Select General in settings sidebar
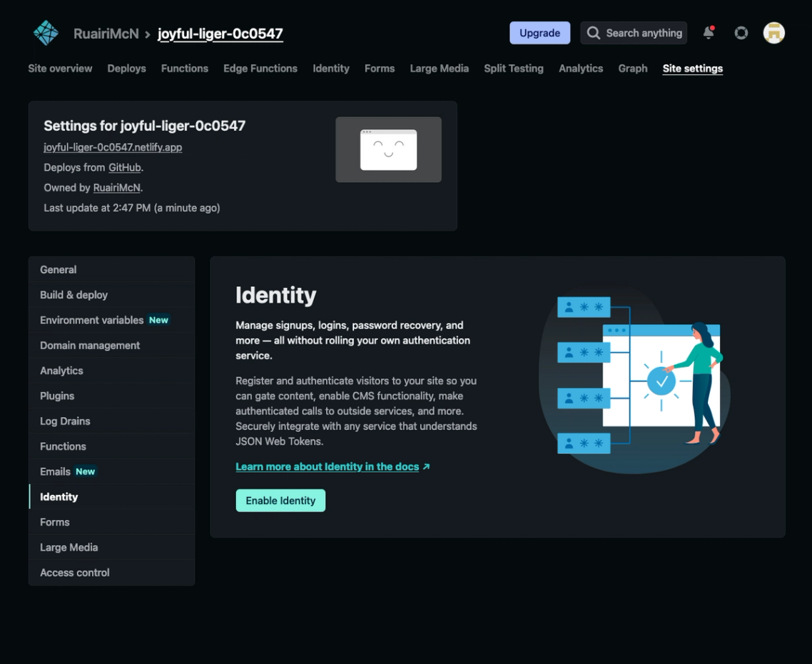812x664 pixels. (x=112, y=270)
